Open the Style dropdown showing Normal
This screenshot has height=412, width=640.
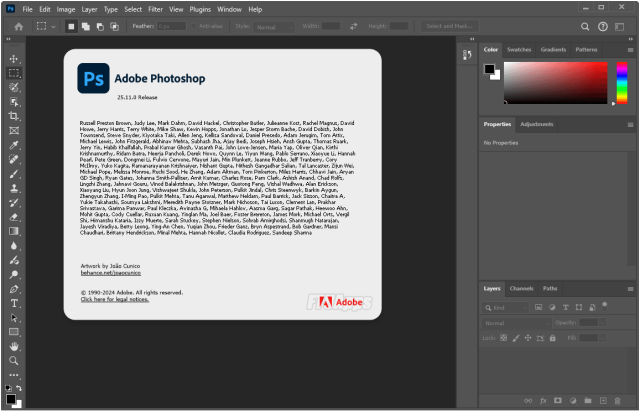pos(273,27)
